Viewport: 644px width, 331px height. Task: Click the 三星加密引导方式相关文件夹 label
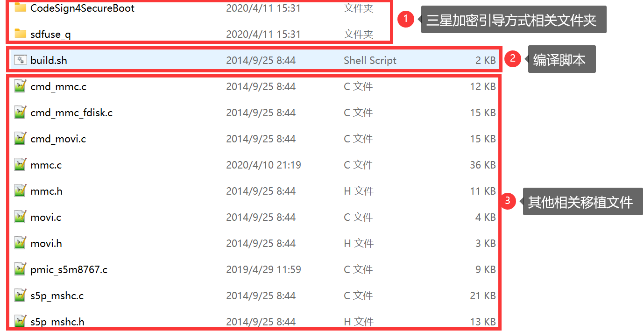point(513,20)
